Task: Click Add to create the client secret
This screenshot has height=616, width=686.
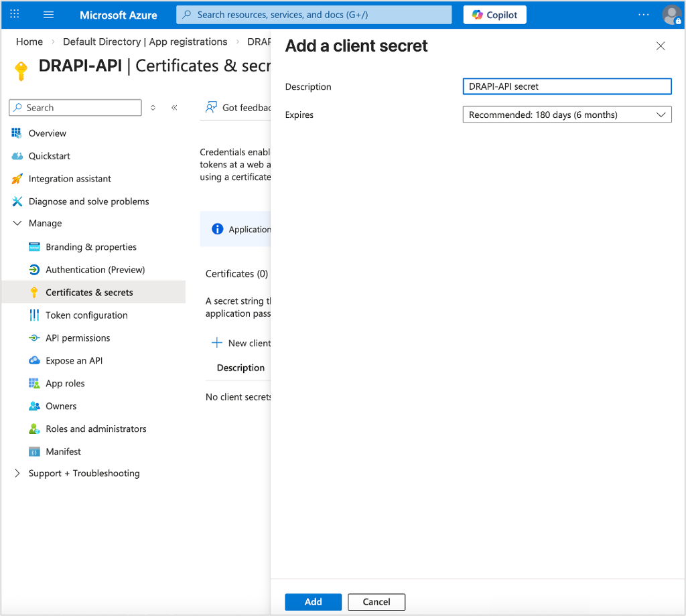Action: (x=313, y=601)
